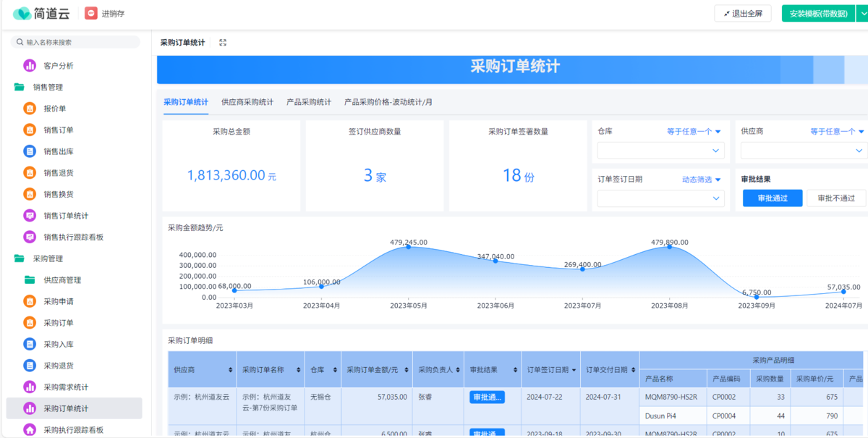The width and height of the screenshot is (868, 438).
Task: Click the 2023年05月 data point on chart
Action: (408, 247)
